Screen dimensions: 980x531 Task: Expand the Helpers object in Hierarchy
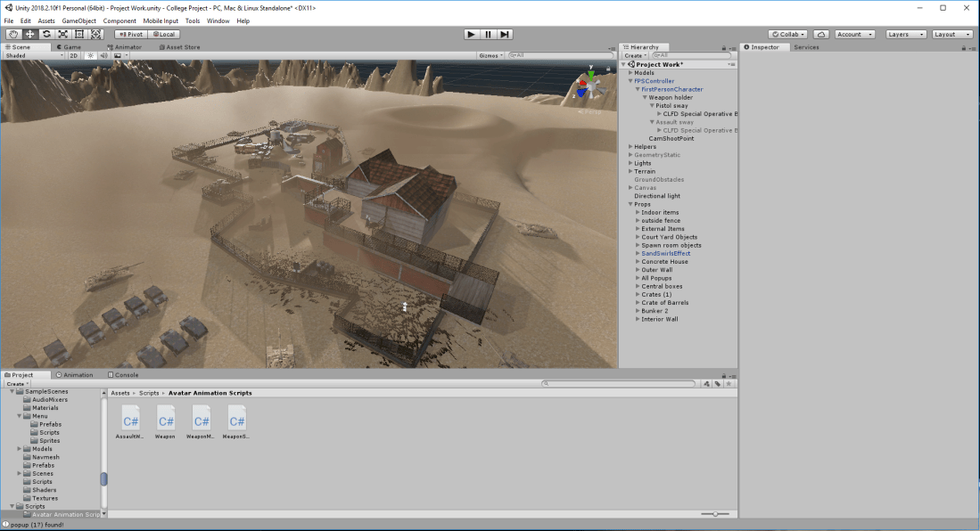click(x=630, y=147)
